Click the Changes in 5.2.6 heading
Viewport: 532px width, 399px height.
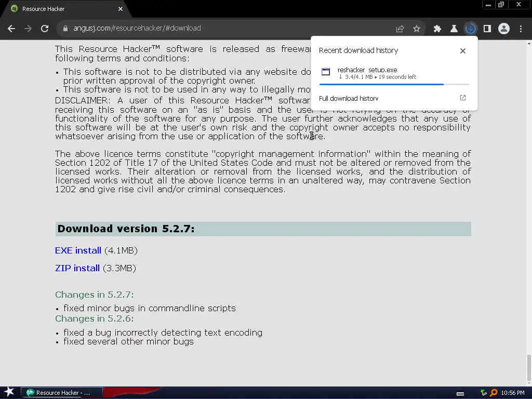click(x=95, y=318)
